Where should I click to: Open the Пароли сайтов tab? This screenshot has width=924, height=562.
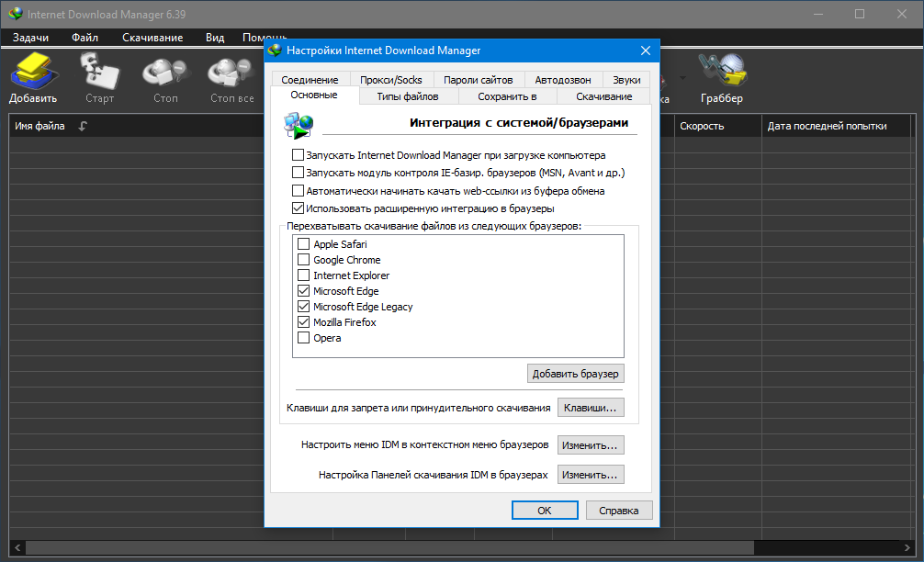pos(478,80)
